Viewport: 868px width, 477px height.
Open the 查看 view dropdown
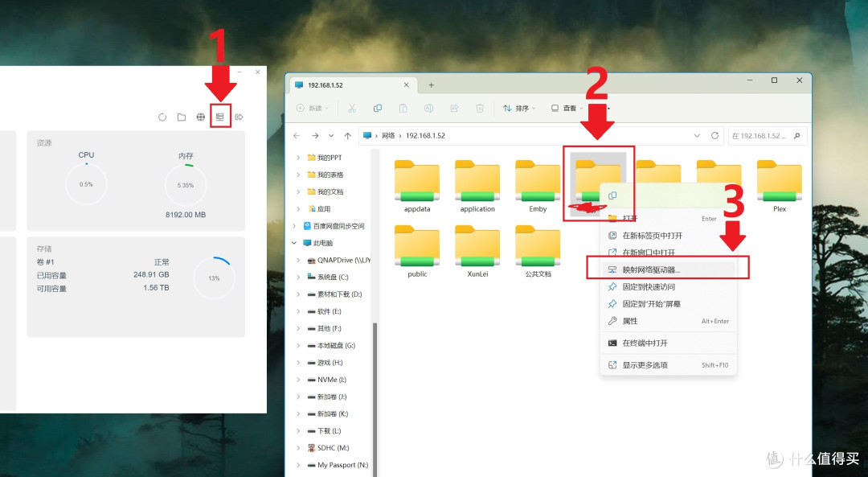coord(567,108)
